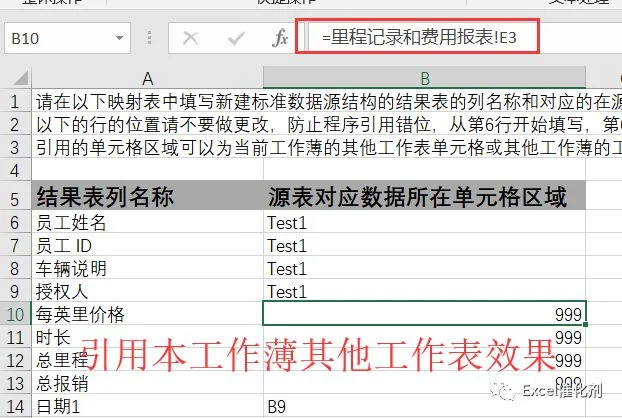Click cell A2 starting with 以下的行的位置
This screenshot has width=622, height=418.
(x=147, y=124)
